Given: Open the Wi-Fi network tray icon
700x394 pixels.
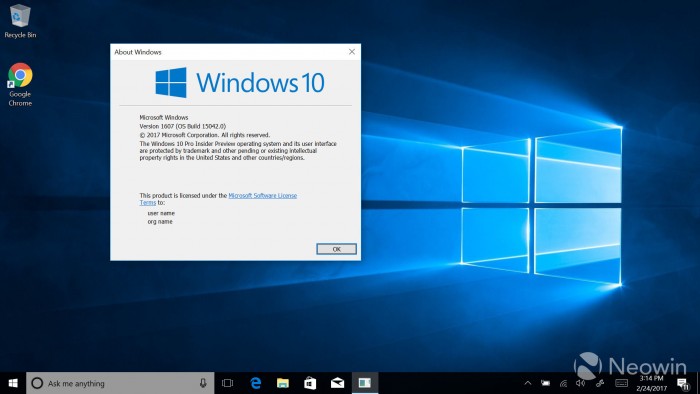Looking at the screenshot, I should (x=563, y=383).
